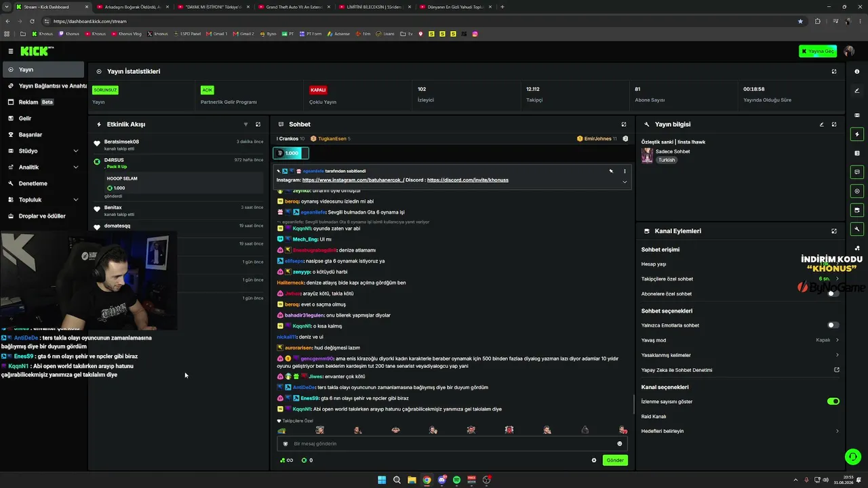Enable Yalnızca Emotlarla sohbet
Viewport: 868px width, 488px height.
833,325
